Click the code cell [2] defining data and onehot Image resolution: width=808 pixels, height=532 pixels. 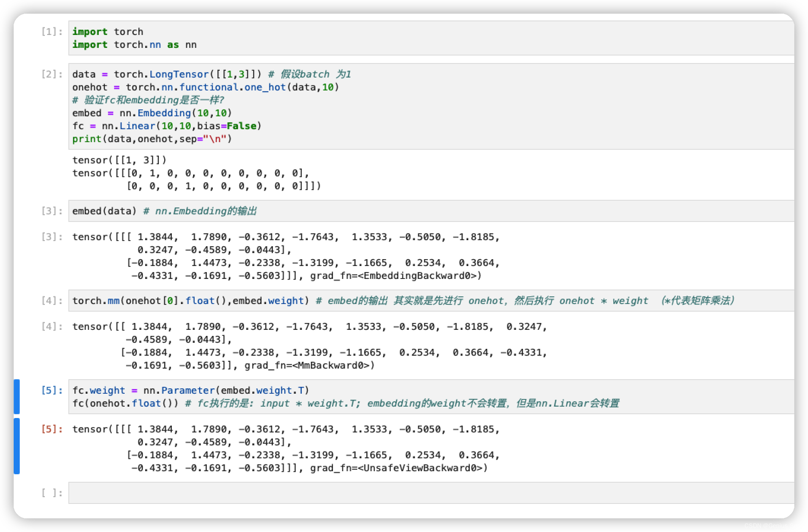point(431,106)
